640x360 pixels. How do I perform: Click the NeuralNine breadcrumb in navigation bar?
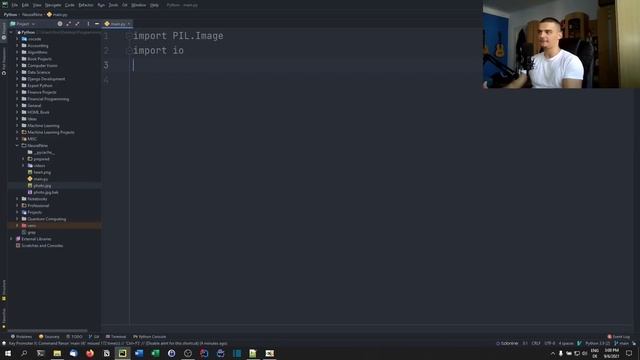(32, 15)
